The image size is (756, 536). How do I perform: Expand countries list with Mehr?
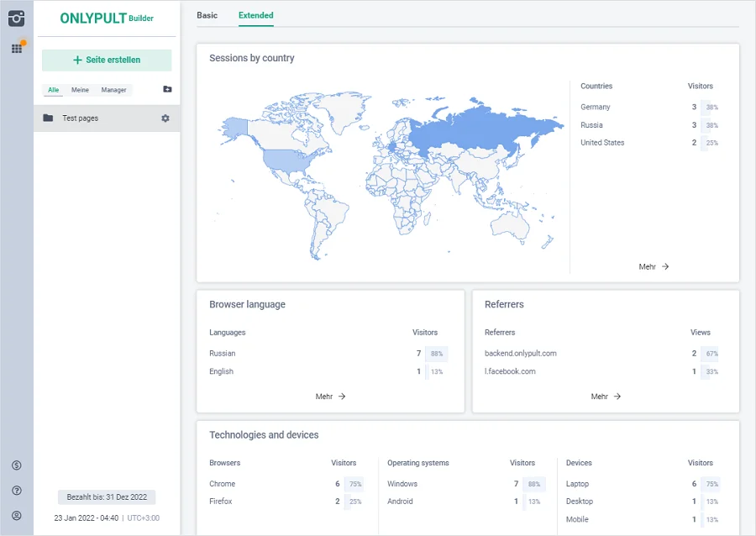point(654,266)
